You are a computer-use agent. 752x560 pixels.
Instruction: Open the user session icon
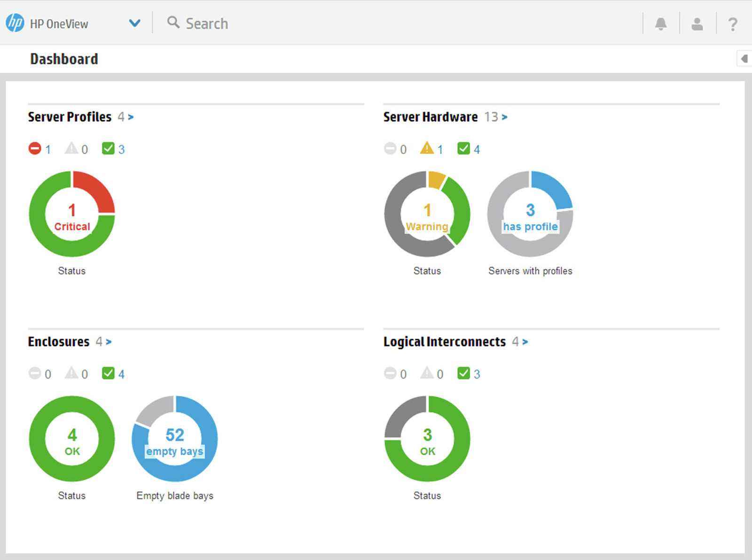(697, 24)
